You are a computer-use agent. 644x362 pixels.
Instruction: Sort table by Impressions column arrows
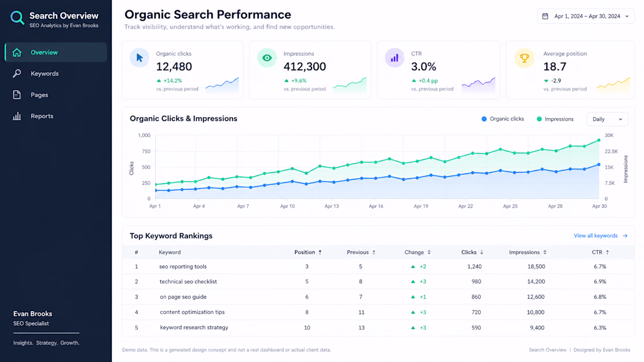[x=545, y=253]
